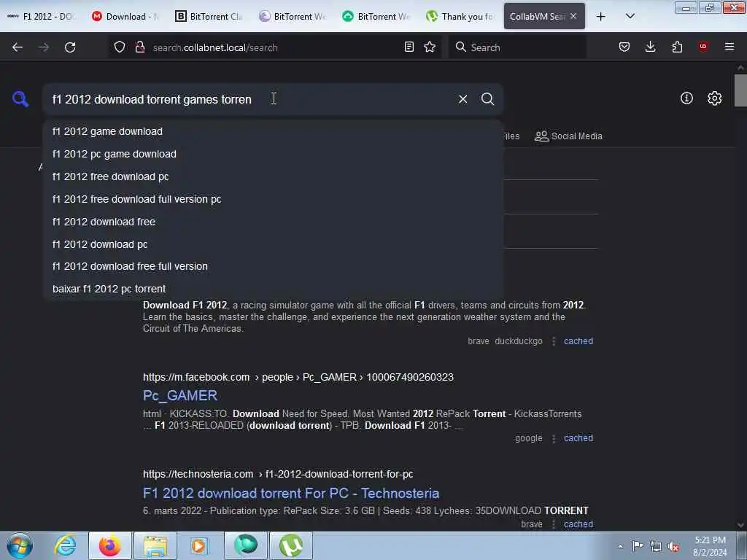The width and height of the screenshot is (747, 560).
Task: Click Firefox taskbar icon
Action: click(x=109, y=545)
